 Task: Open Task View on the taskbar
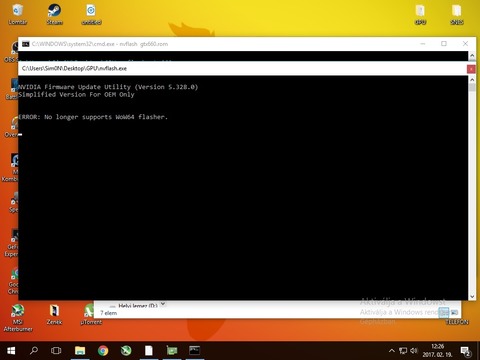(x=56, y=351)
